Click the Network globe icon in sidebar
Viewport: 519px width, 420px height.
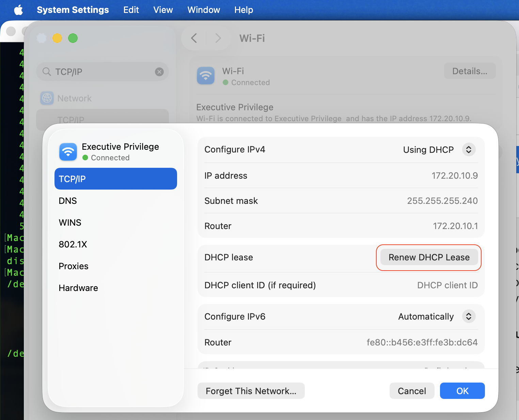(47, 98)
